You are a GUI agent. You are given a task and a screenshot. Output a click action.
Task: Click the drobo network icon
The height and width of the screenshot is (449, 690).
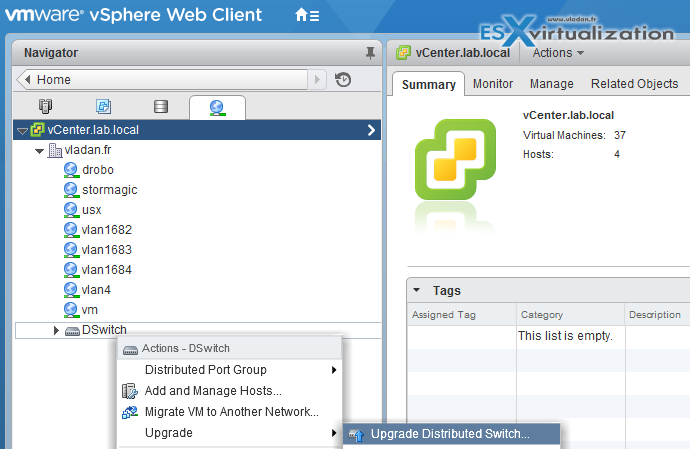click(x=71, y=170)
